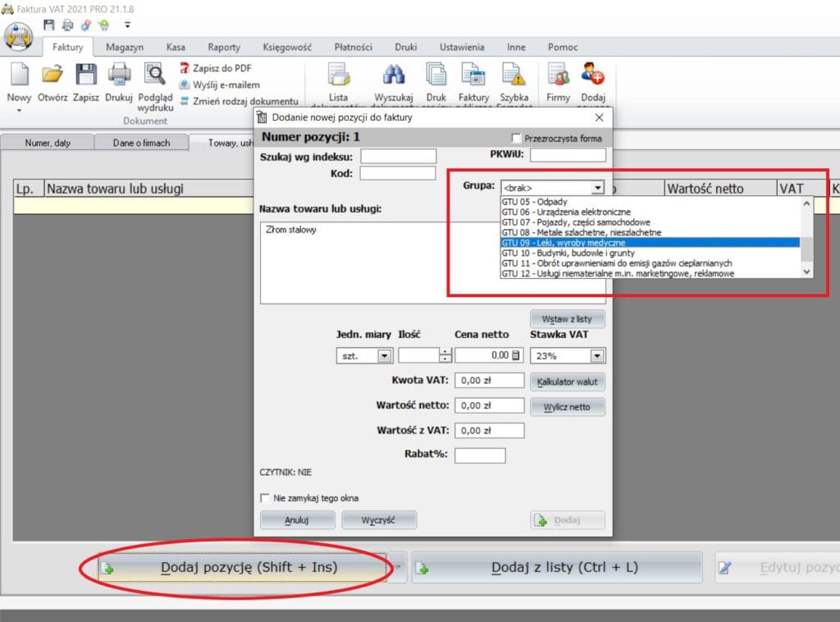Enable the Przezroczysta forma checkbox
The width and height of the screenshot is (840, 622).
(517, 139)
